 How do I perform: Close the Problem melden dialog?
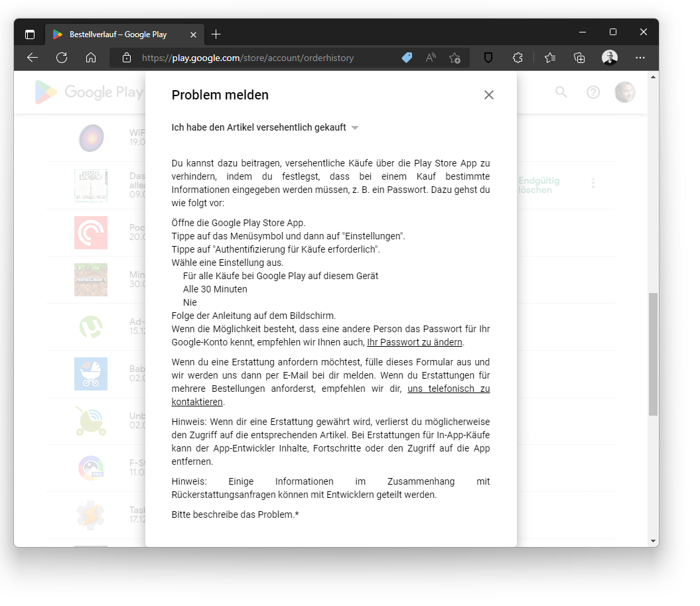(x=489, y=95)
